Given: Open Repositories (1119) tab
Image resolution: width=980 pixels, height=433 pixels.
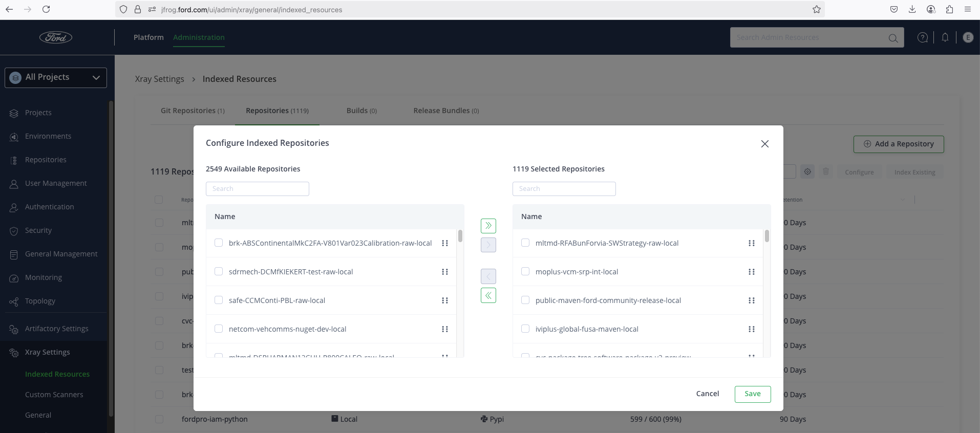Looking at the screenshot, I should (x=277, y=111).
